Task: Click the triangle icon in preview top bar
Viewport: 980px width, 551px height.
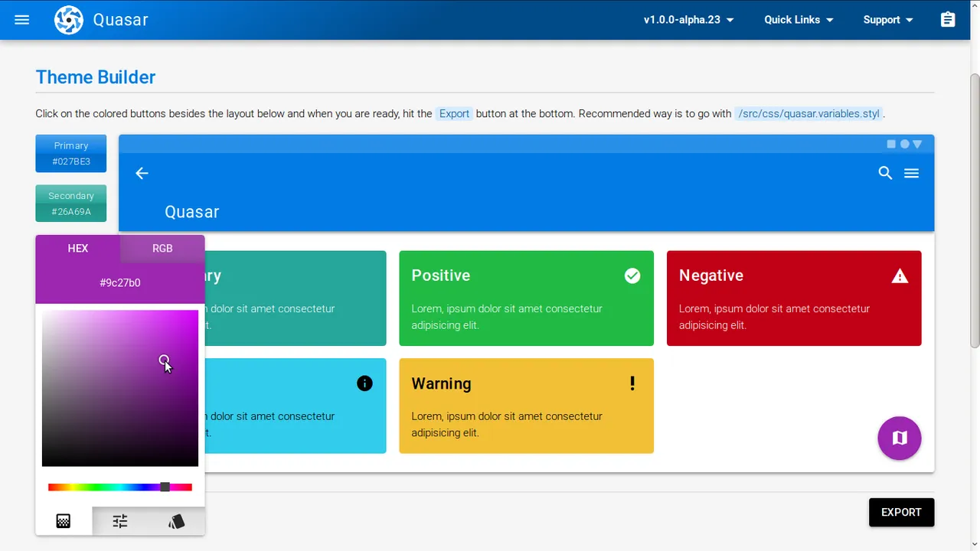Action: point(917,144)
